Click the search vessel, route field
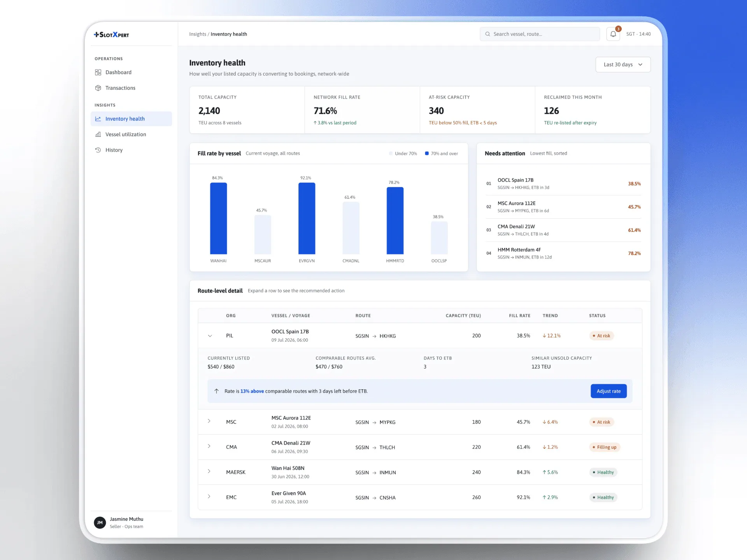Screen dimensions: 747x560 [x=540, y=34]
